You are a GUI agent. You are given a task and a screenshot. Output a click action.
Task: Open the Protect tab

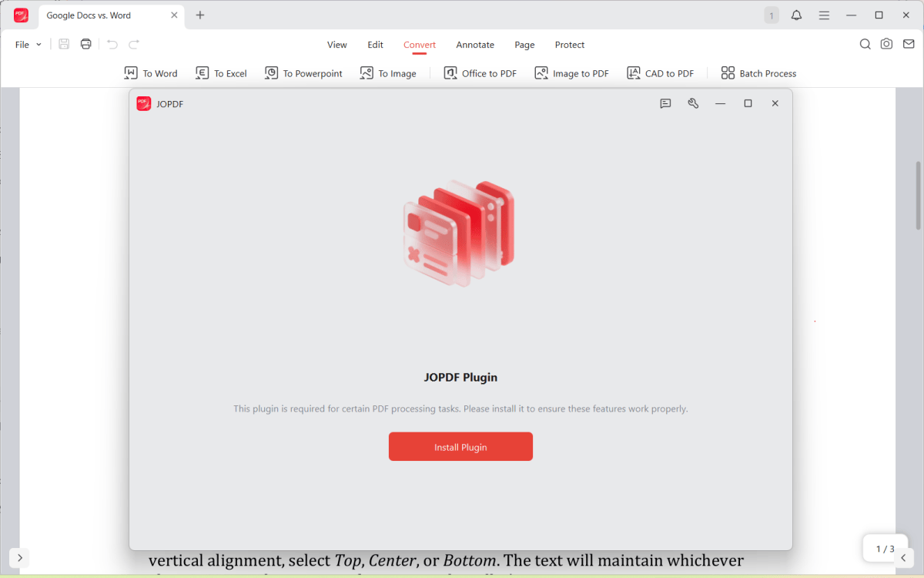tap(570, 45)
